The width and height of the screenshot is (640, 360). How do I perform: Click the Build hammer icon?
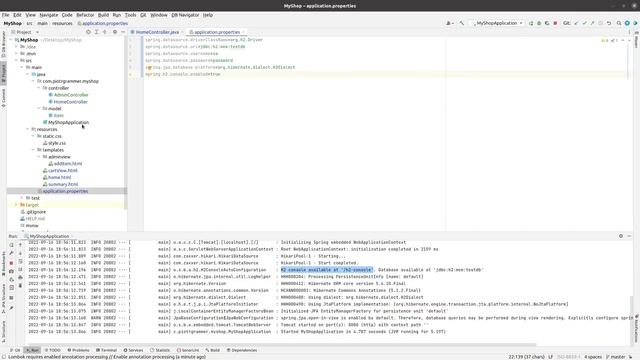[462, 23]
